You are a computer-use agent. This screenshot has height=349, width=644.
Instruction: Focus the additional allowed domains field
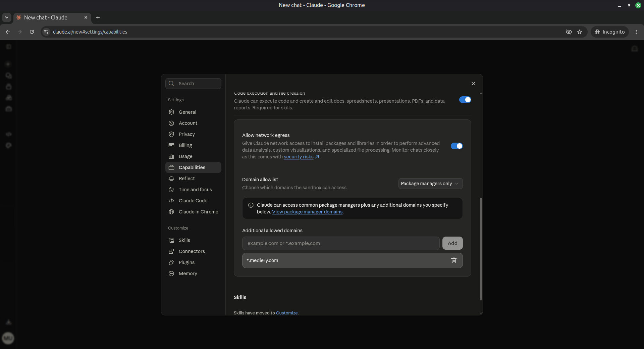[x=341, y=243]
